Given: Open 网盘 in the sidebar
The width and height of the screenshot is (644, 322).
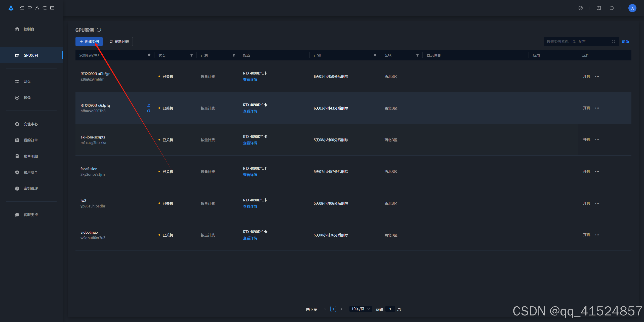Looking at the screenshot, I should [x=27, y=82].
